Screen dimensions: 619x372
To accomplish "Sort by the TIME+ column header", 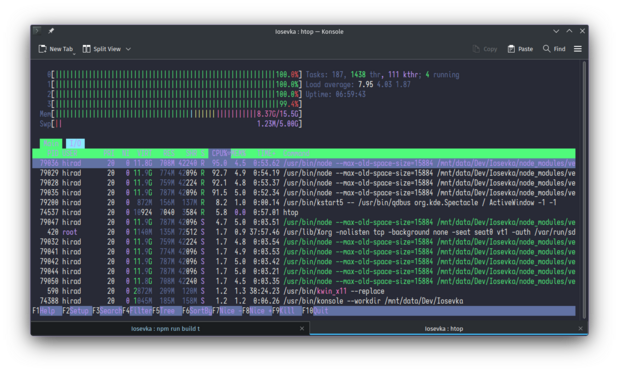I will (266, 153).
